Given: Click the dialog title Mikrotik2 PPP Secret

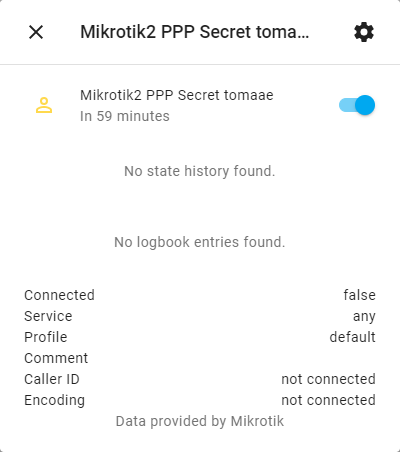Looking at the screenshot, I should pyautogui.click(x=195, y=32).
